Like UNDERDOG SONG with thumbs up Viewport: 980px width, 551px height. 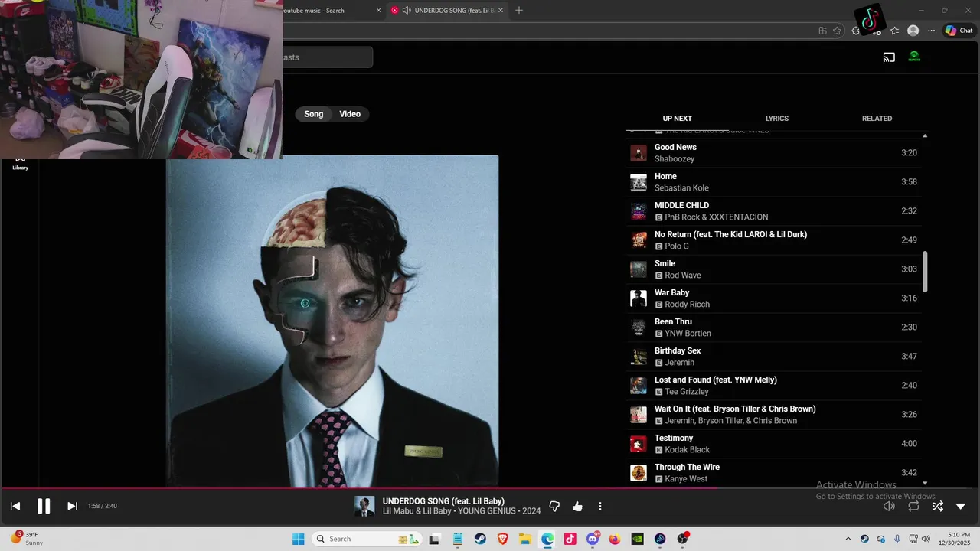577,507
